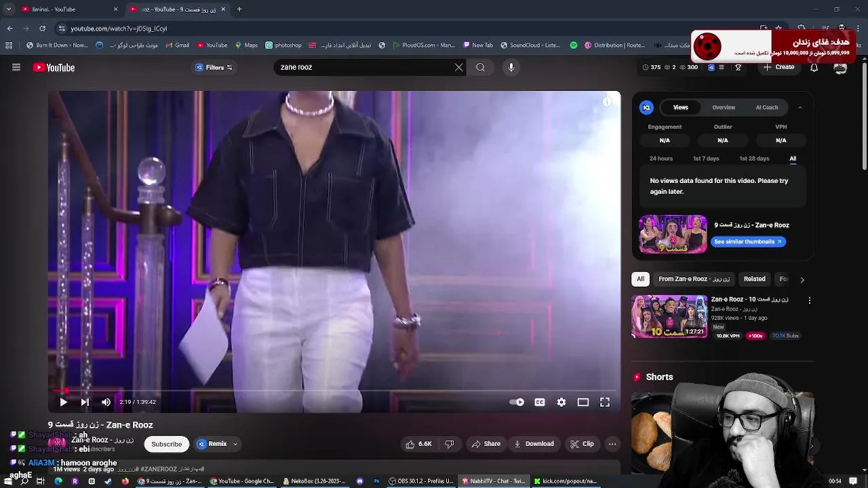Open YouTube notifications bell

(x=814, y=67)
